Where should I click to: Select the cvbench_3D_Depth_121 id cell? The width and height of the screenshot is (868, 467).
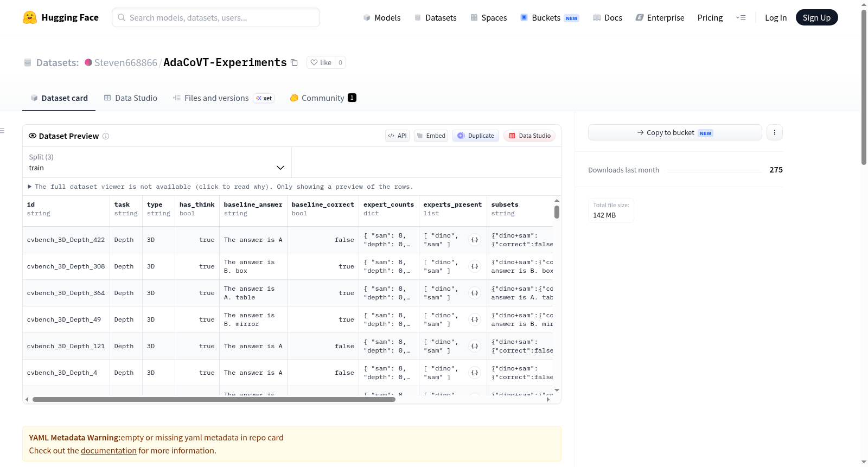point(66,346)
